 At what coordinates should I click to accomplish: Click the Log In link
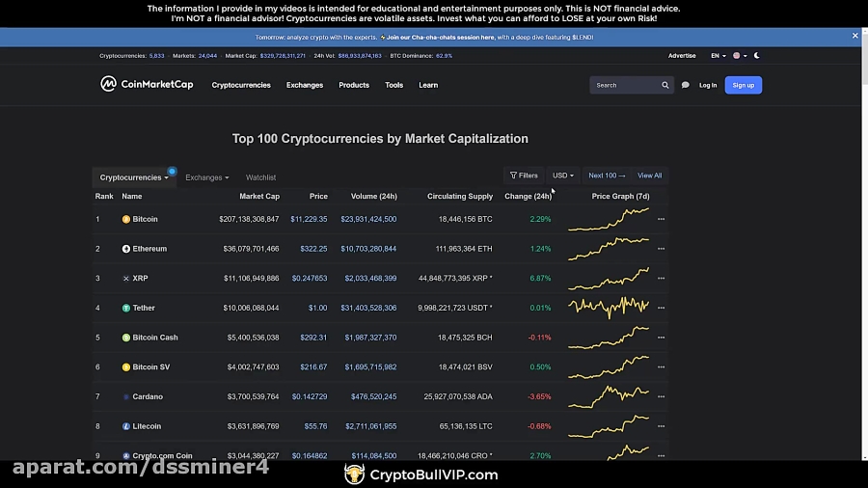708,85
